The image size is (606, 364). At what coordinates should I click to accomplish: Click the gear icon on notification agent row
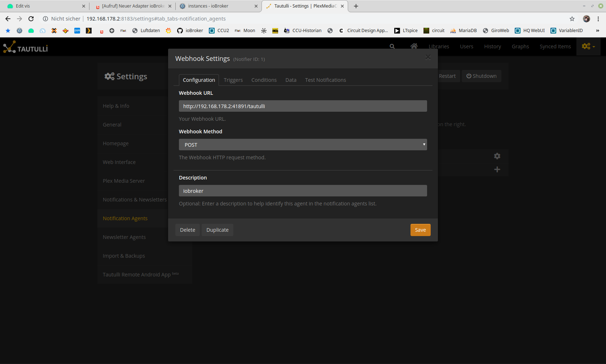pos(497,156)
